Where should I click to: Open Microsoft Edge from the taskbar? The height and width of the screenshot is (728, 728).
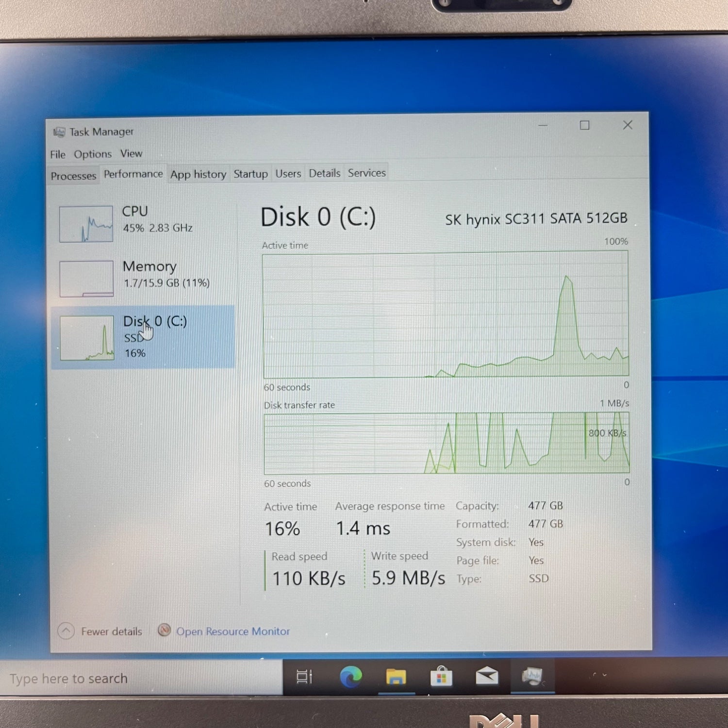pyautogui.click(x=350, y=677)
